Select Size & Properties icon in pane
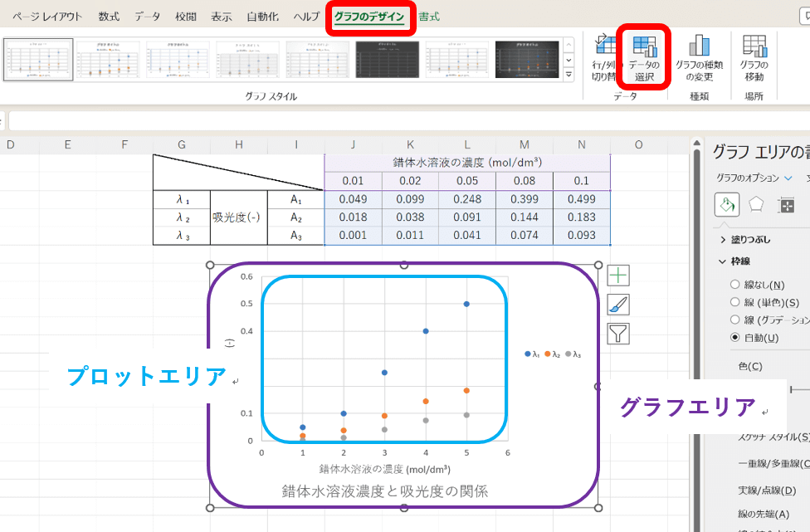Viewport: 810px width, 532px height. click(786, 205)
